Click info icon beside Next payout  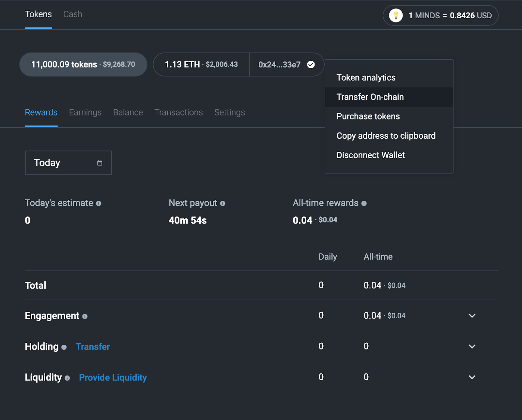tap(223, 204)
